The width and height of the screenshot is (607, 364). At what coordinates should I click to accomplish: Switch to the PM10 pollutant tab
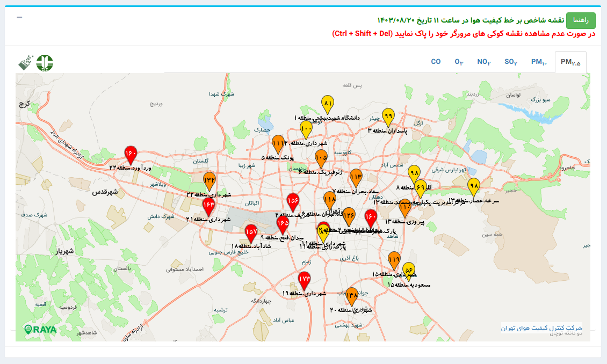click(x=539, y=62)
